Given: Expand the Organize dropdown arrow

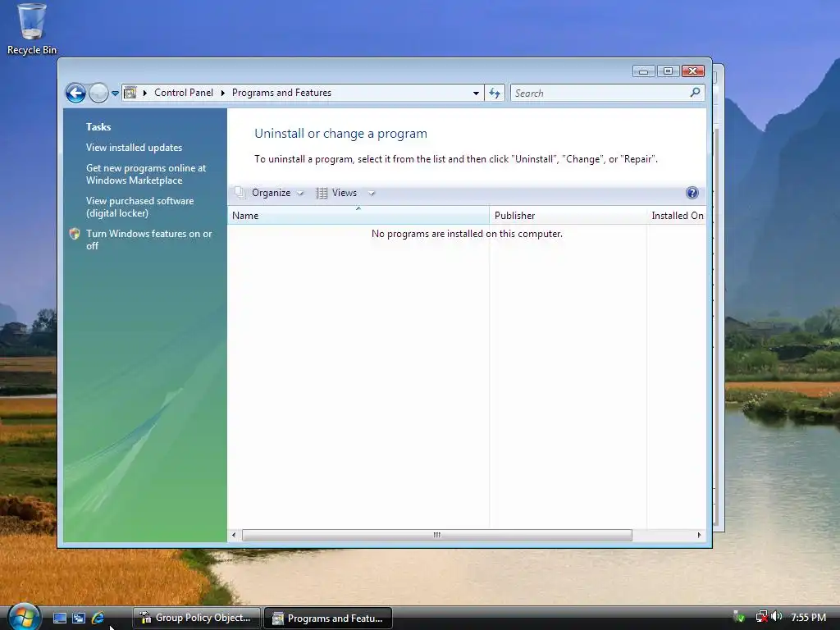Looking at the screenshot, I should pyautogui.click(x=300, y=194).
